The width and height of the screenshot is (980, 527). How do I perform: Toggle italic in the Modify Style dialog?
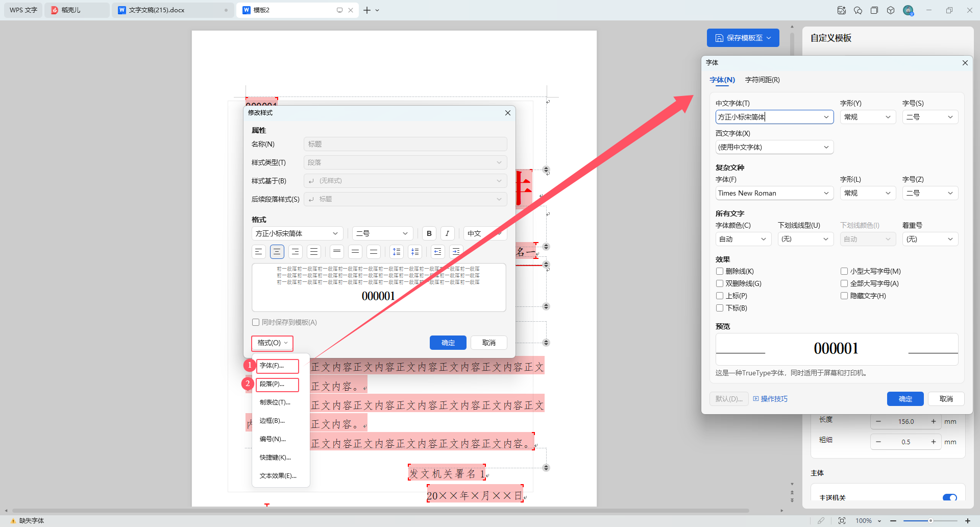coord(447,233)
